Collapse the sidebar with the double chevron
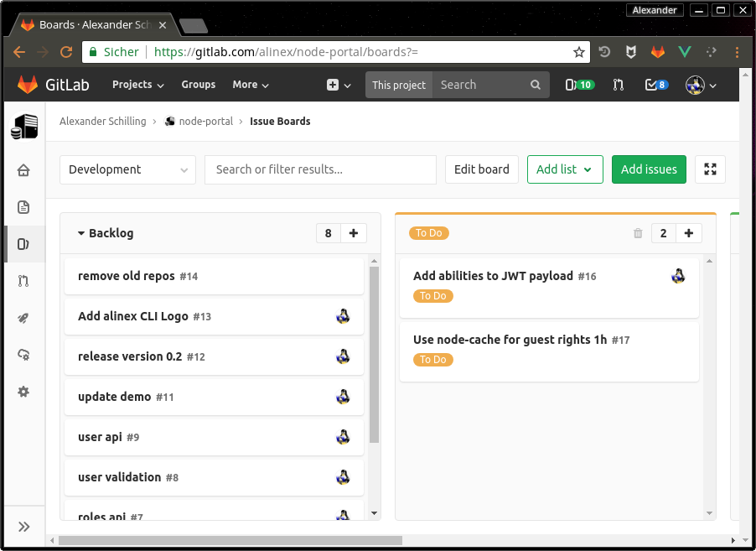 (23, 527)
